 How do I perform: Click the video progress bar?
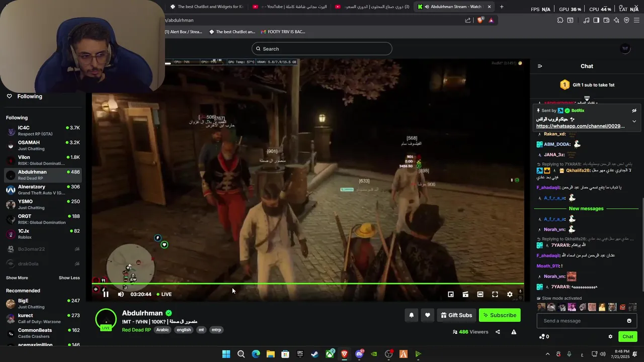coord(308,284)
